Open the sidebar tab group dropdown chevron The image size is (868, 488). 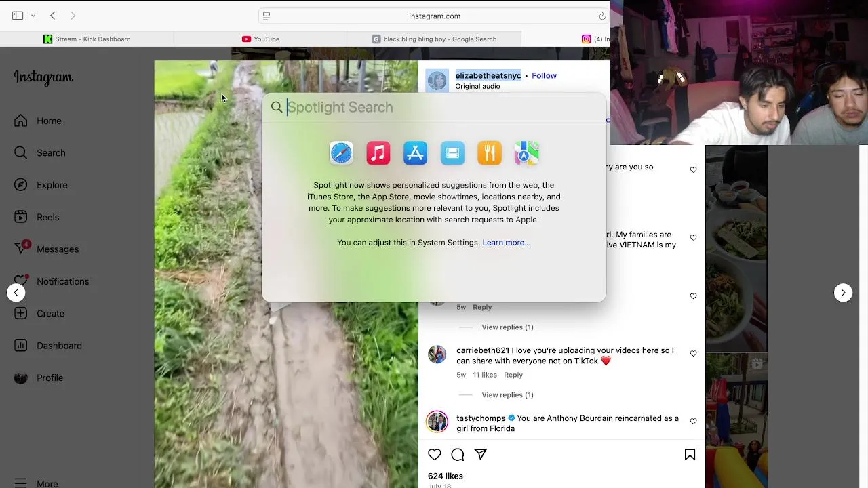click(x=33, y=16)
